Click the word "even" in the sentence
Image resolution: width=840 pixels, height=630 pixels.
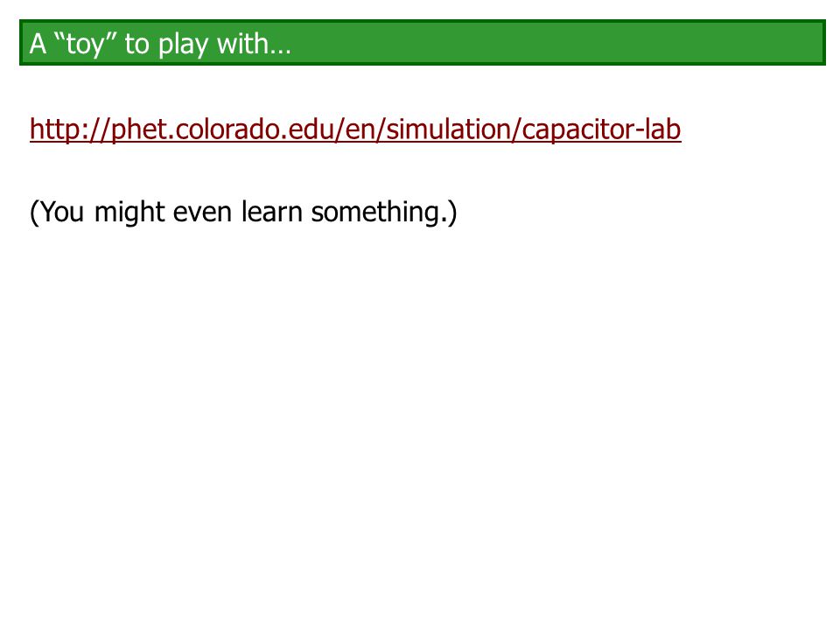(202, 212)
